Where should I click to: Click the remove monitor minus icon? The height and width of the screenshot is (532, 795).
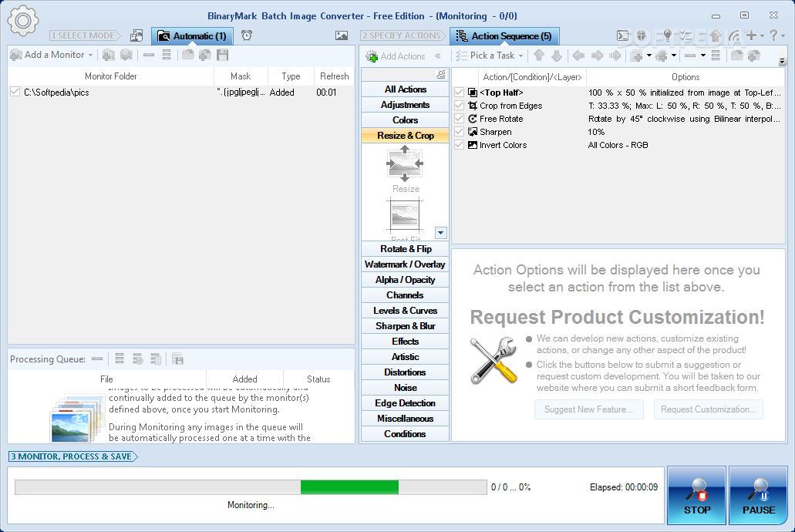click(149, 55)
